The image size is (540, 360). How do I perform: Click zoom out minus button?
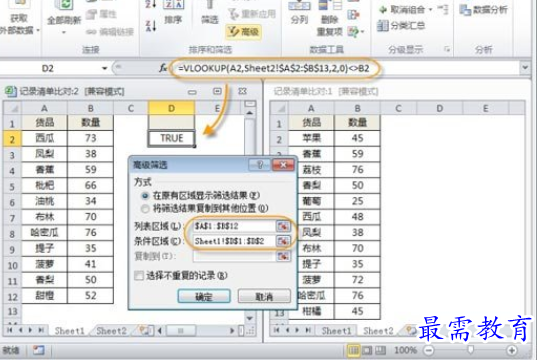pyautogui.click(x=429, y=350)
